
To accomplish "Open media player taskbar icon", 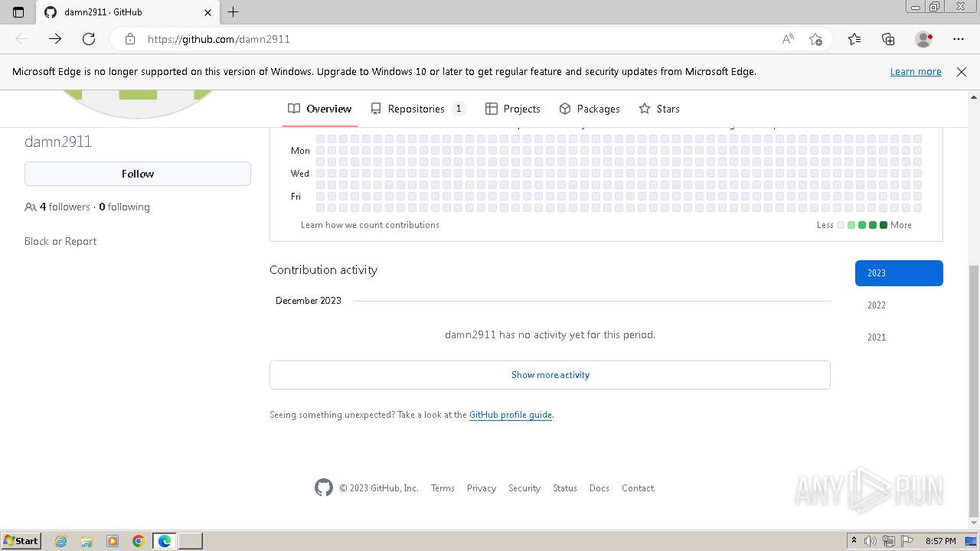I will click(x=113, y=541).
